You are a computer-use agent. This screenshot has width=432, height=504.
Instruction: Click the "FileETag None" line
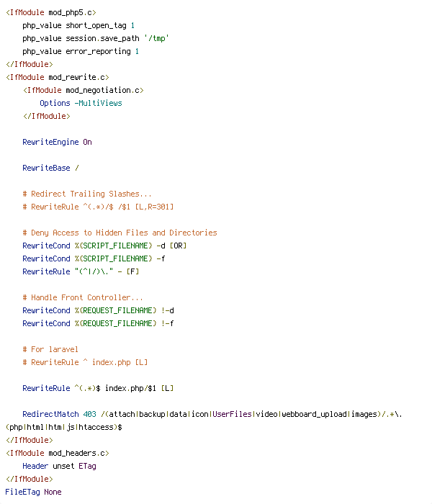(33, 492)
